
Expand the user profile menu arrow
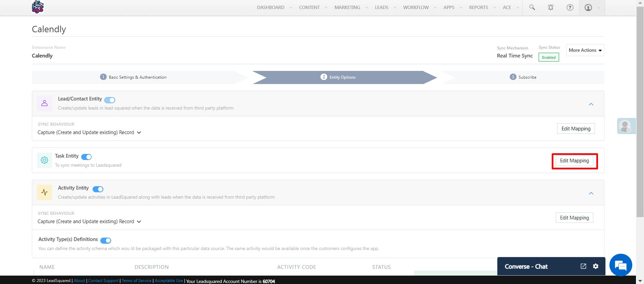599,8
